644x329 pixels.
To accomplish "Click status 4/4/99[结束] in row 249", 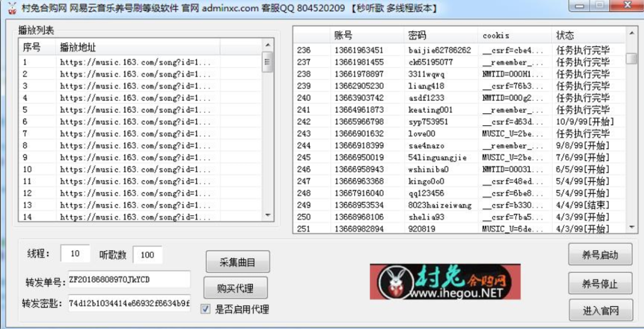I will tap(583, 205).
